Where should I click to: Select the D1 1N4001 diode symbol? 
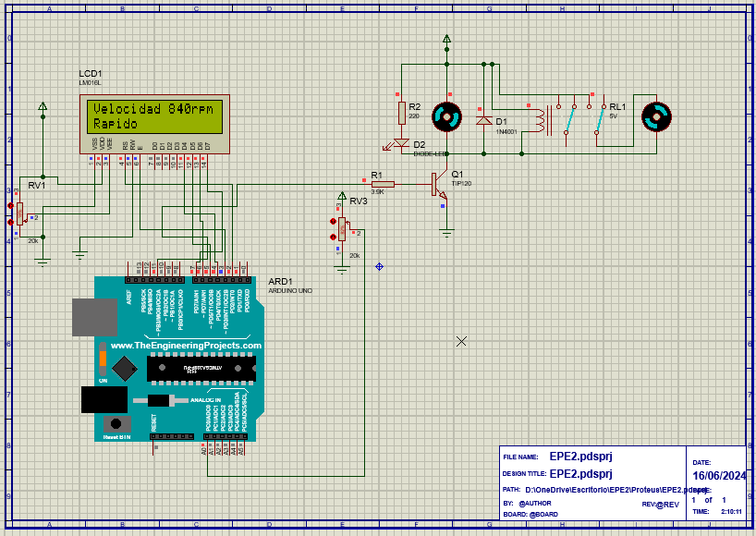click(x=483, y=120)
